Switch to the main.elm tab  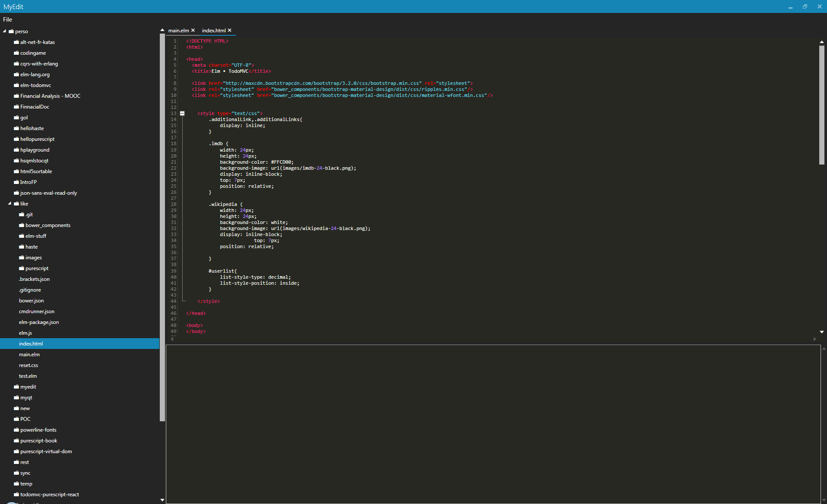click(x=178, y=31)
